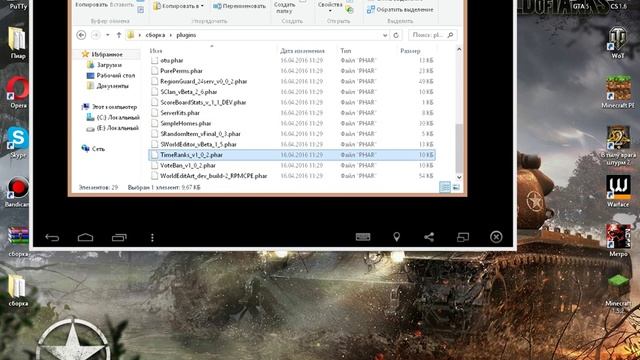Open the Копировать в dropdown
This screenshot has height=360, width=640.
point(178,6)
